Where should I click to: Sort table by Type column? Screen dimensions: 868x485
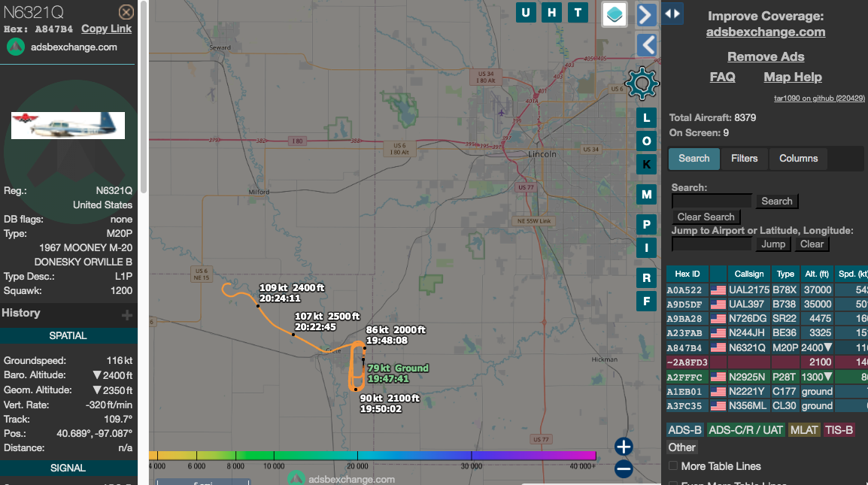point(785,274)
